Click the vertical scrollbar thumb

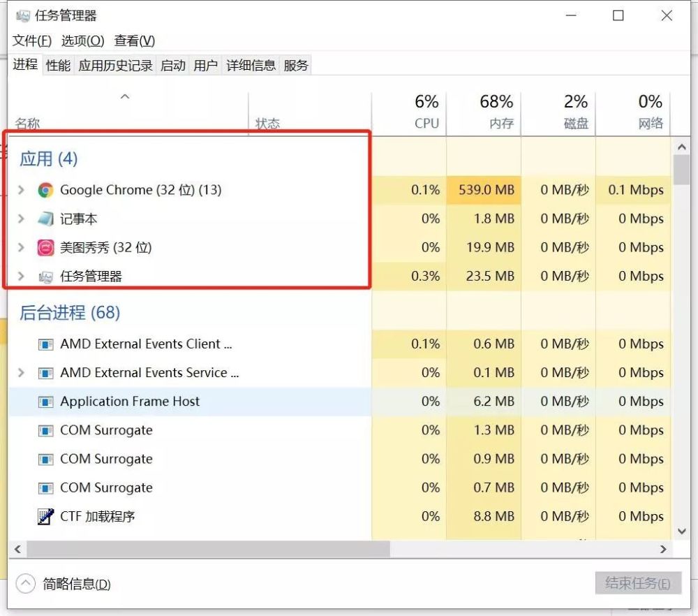681,170
